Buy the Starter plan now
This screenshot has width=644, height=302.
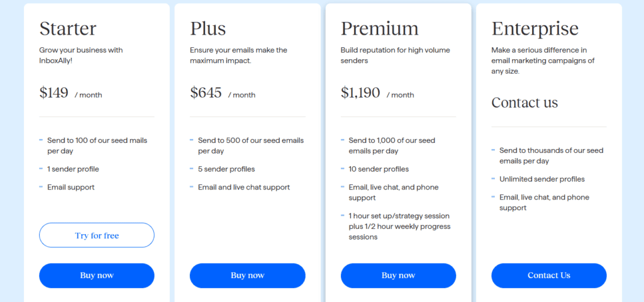[96, 276]
